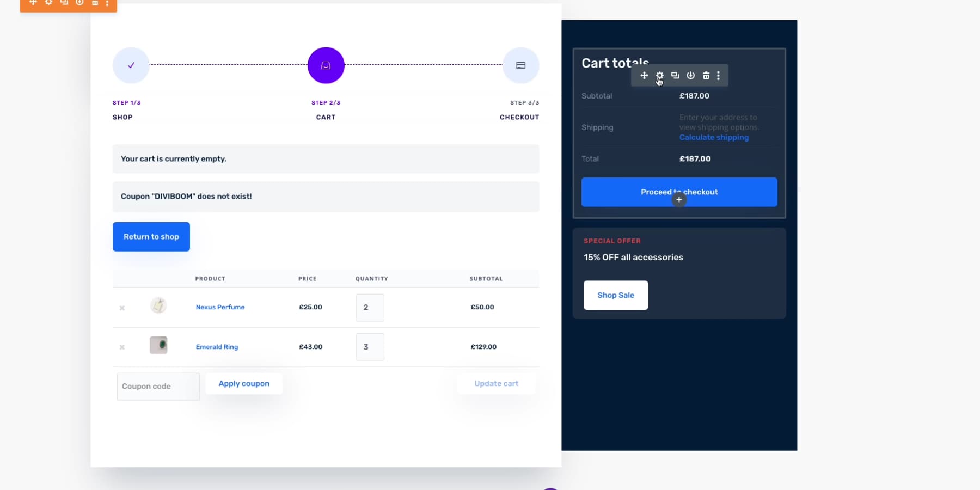Open section settings gear on orange toolbar
The image size is (980, 490).
[48, 3]
